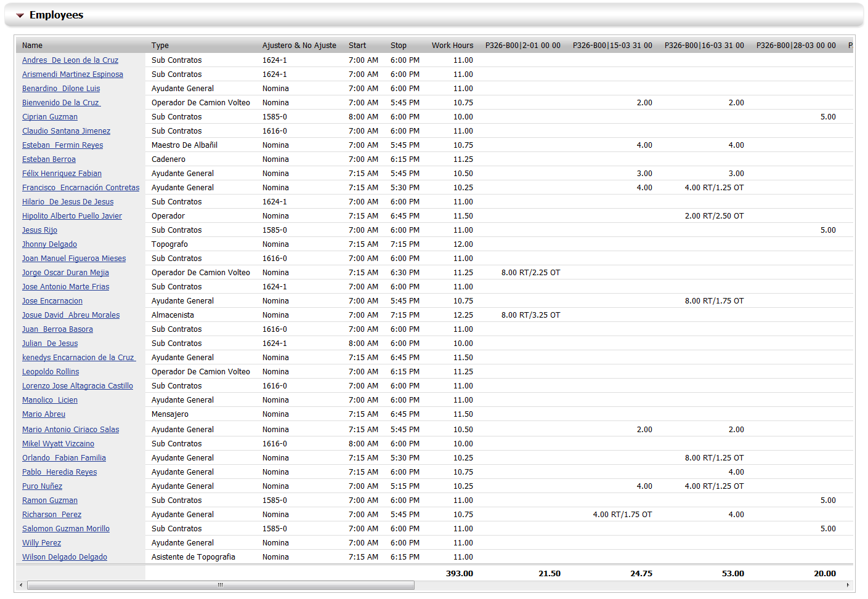This screenshot has width=868, height=599.
Task: Open Pablo Heredia Reyes link
Action: [60, 472]
